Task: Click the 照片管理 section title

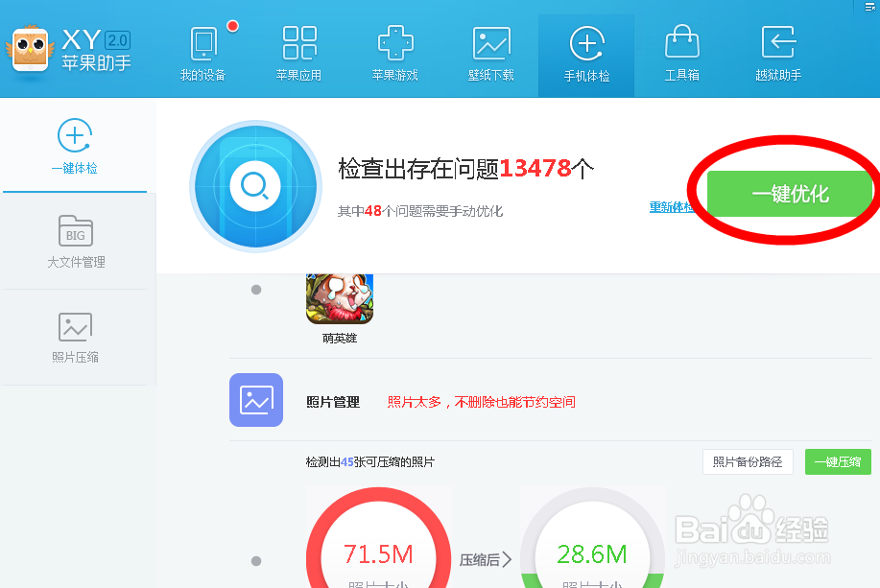Action: coord(333,402)
